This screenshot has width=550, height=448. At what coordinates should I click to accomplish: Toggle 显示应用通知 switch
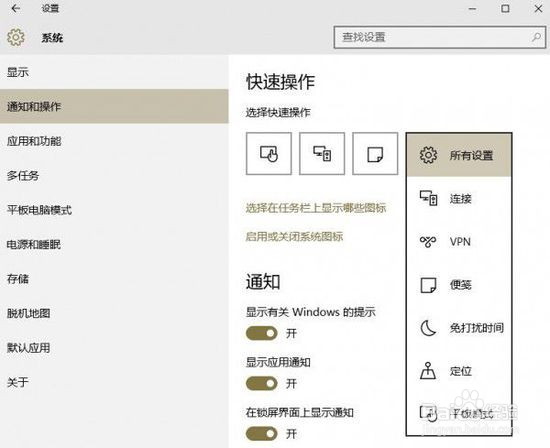[262, 383]
